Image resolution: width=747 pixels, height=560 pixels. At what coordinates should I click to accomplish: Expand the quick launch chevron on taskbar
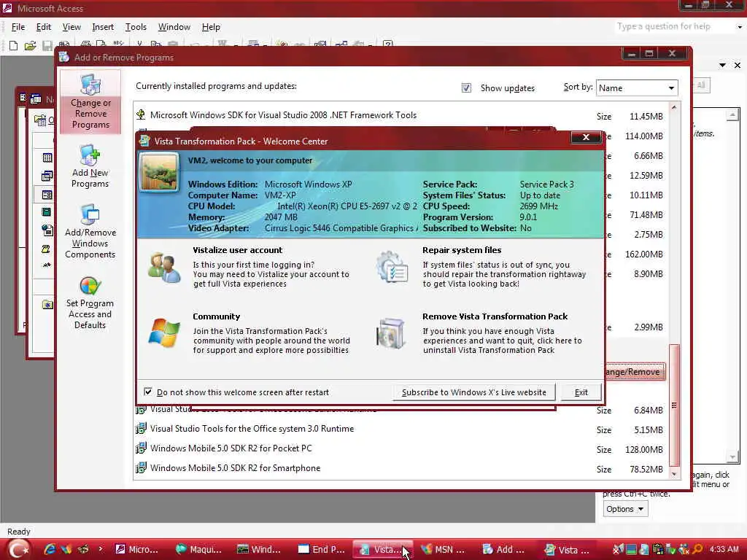click(x=100, y=549)
